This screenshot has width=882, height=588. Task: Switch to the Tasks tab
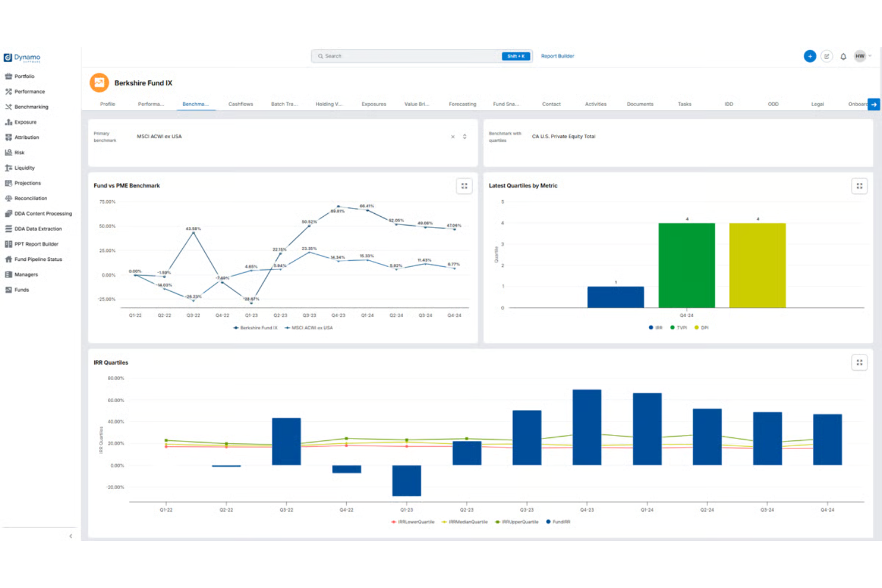[684, 104]
